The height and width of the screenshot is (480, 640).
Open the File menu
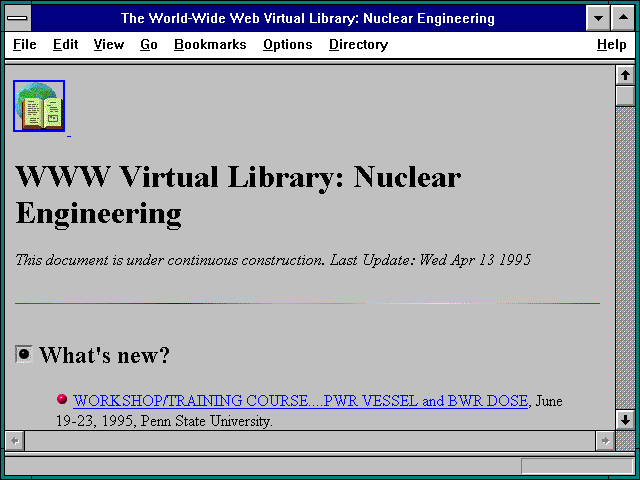pyautogui.click(x=24, y=44)
